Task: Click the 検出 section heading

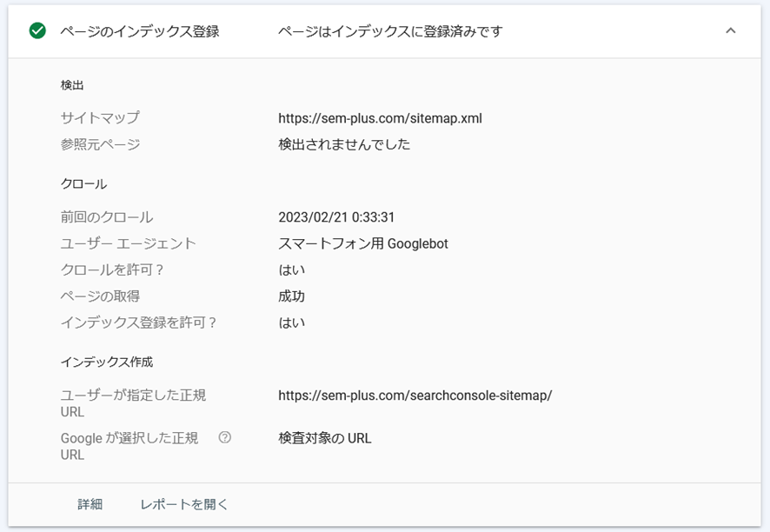Action: 72,85
